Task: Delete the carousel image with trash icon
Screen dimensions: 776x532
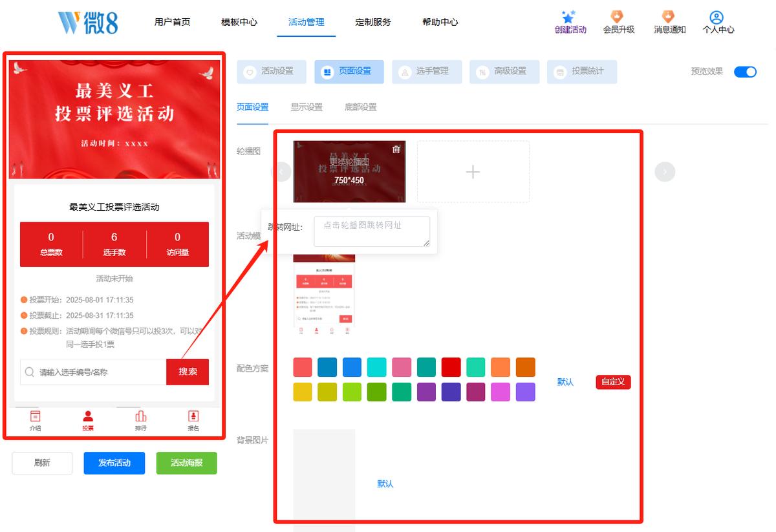Action: click(396, 149)
